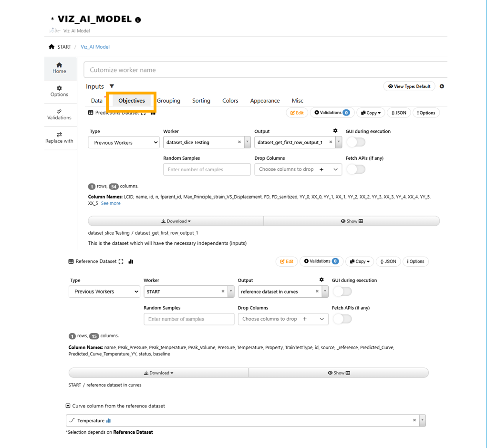Click the bar chart icon beside Reference Dataset
This screenshot has width=487, height=448.
(x=131, y=261)
